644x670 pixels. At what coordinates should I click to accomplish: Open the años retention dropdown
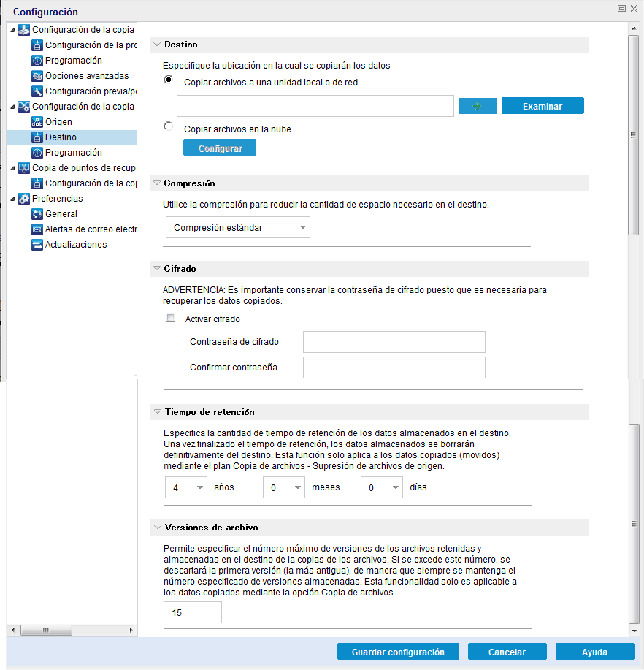pyautogui.click(x=186, y=487)
